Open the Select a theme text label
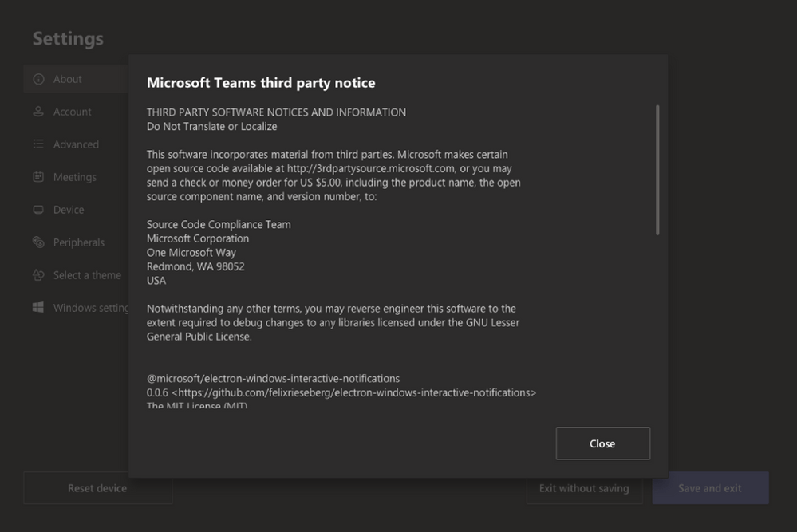Viewport: 797px width, 532px height. pos(87,275)
